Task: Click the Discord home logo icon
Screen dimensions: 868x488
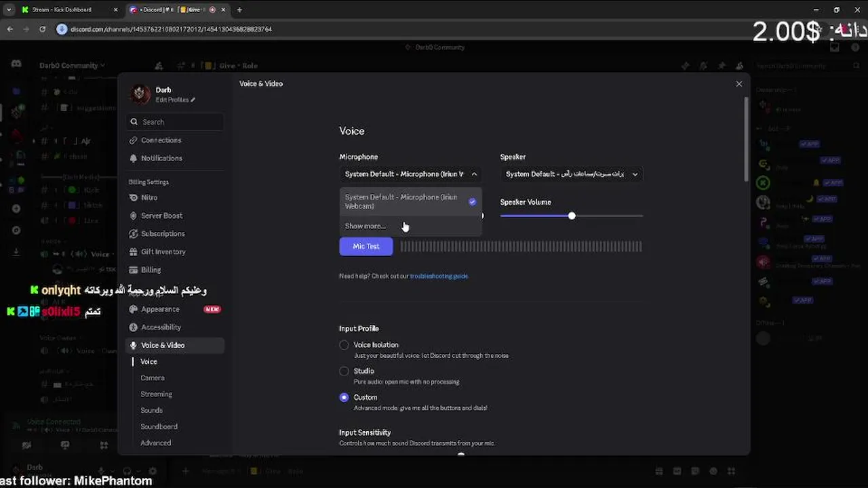Action: (16, 64)
